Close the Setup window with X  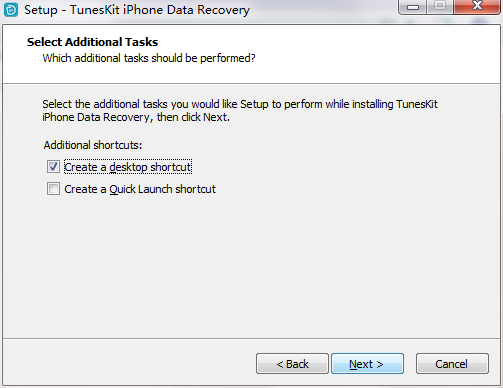(477, 6)
